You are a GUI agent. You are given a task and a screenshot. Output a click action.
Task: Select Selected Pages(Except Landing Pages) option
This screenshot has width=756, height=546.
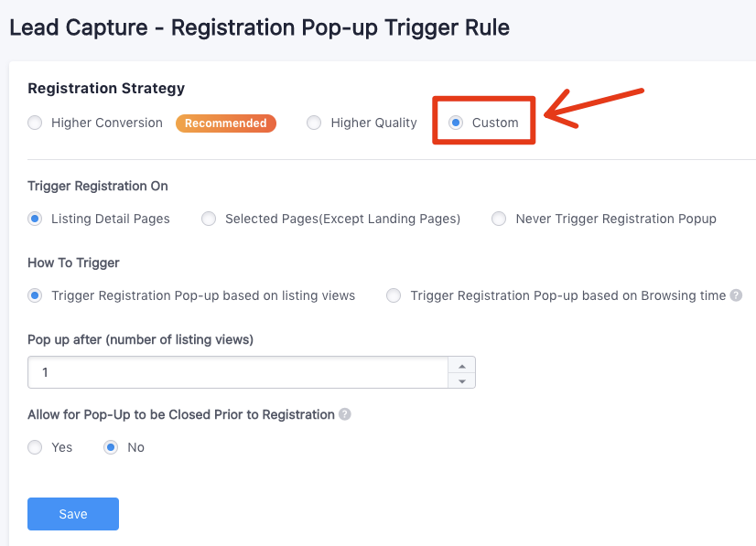click(x=209, y=219)
